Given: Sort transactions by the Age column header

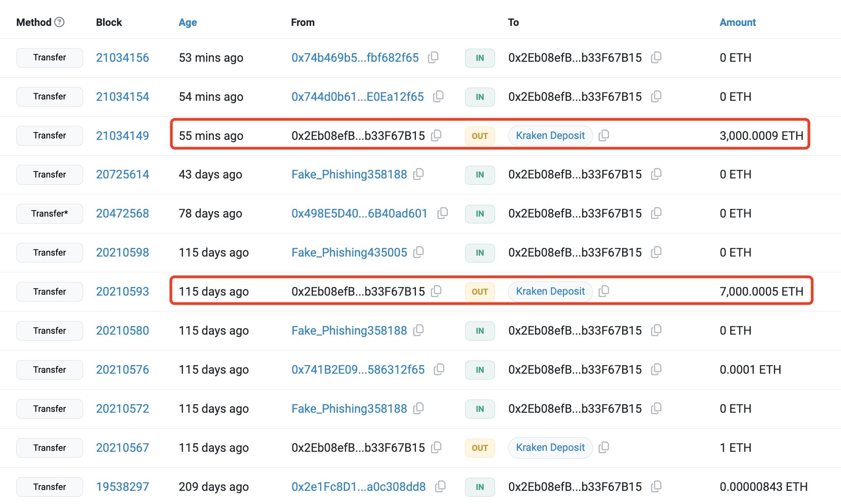Looking at the screenshot, I should coord(188,22).
